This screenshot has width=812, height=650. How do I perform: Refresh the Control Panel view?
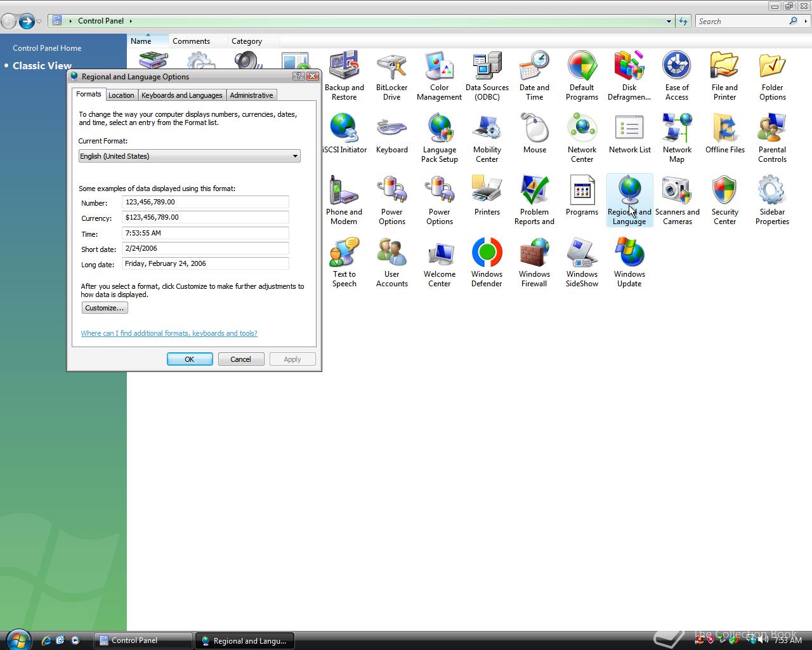(683, 21)
